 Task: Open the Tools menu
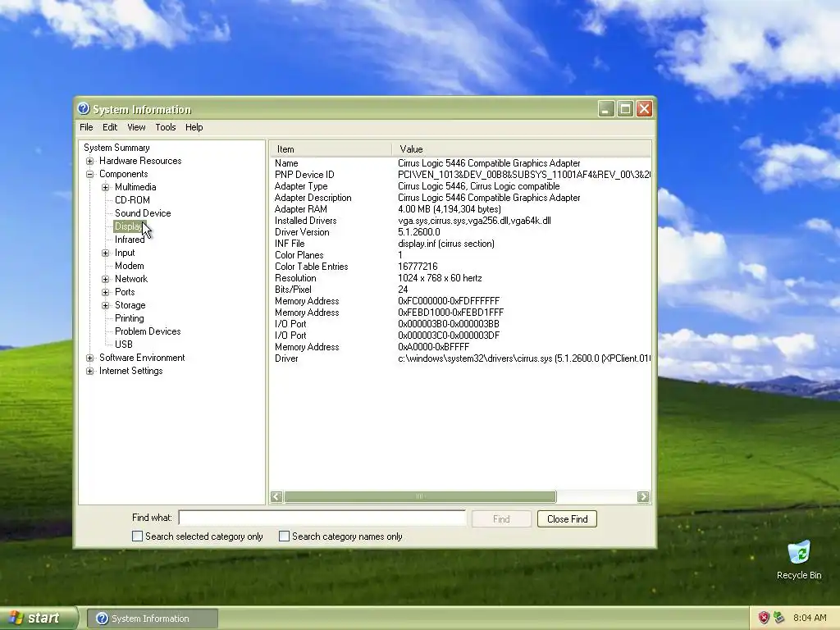click(166, 127)
